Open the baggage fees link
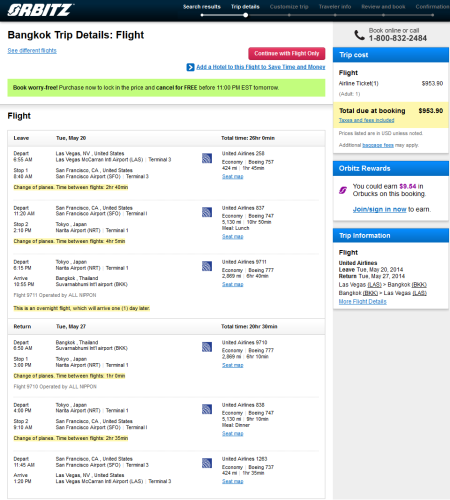Screen dimensions: 450x500 coord(378,145)
